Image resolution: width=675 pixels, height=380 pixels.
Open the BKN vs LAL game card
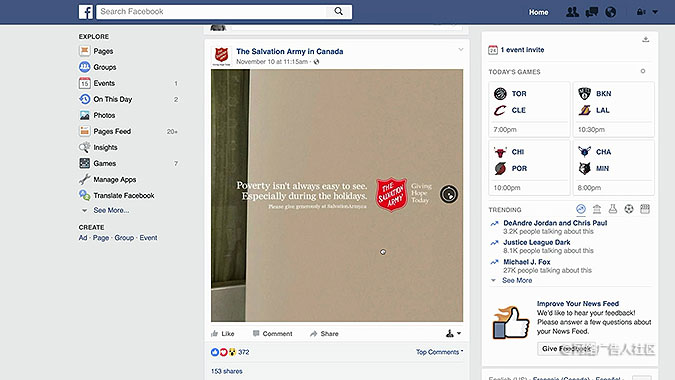pos(613,110)
